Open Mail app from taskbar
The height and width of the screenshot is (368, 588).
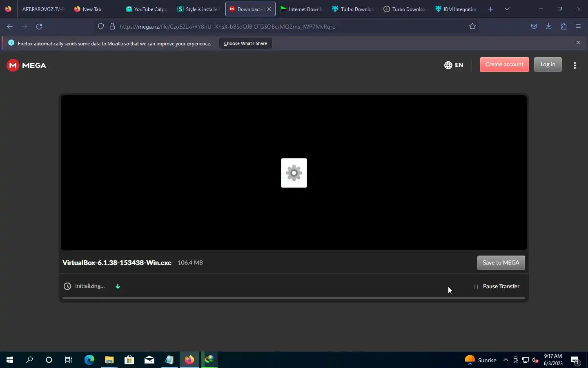pyautogui.click(x=149, y=360)
